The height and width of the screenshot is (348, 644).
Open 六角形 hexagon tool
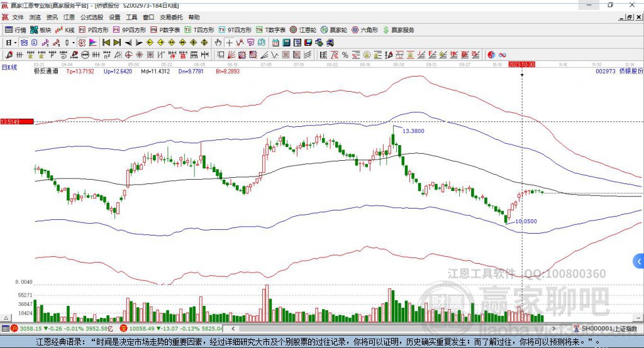tap(365, 30)
